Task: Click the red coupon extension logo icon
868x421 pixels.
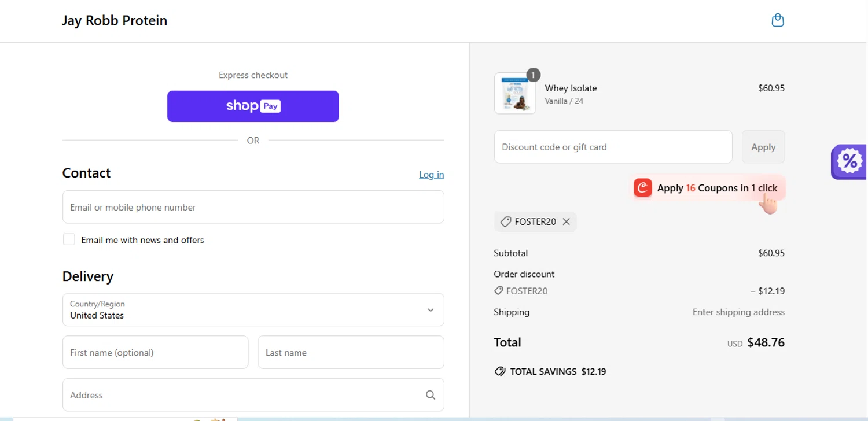Action: (643, 188)
